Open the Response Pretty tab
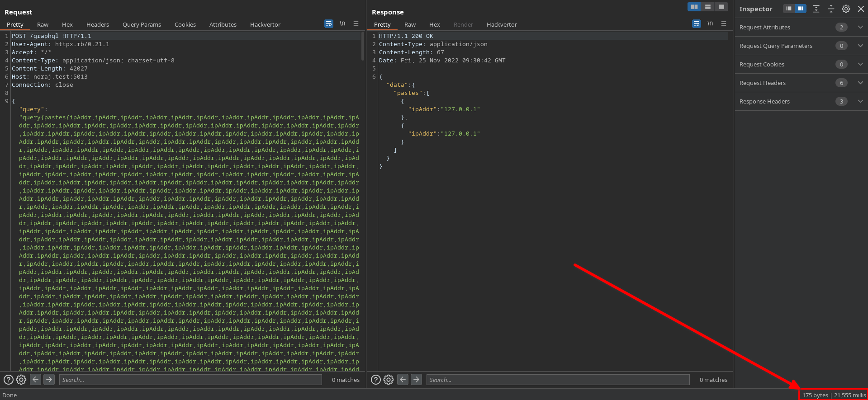 click(x=382, y=24)
